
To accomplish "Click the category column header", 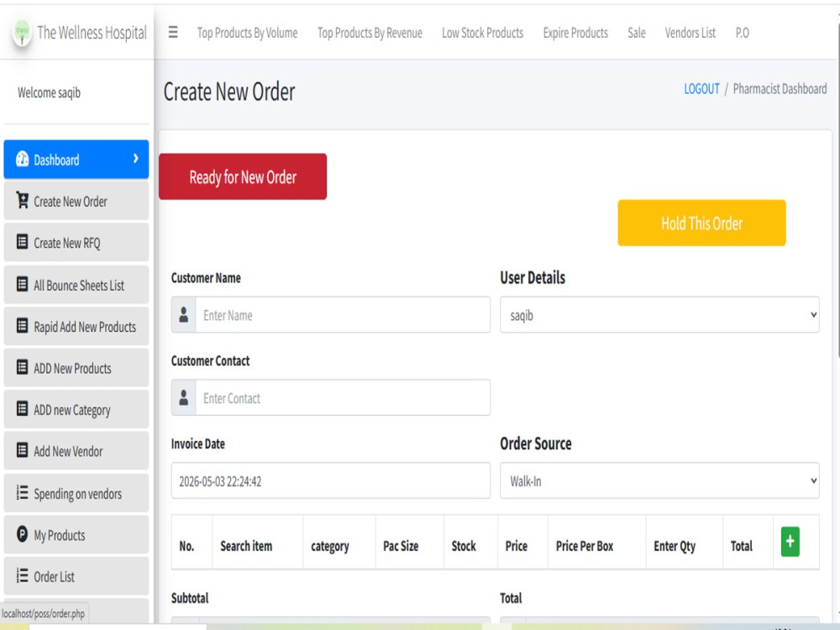I will [x=330, y=546].
